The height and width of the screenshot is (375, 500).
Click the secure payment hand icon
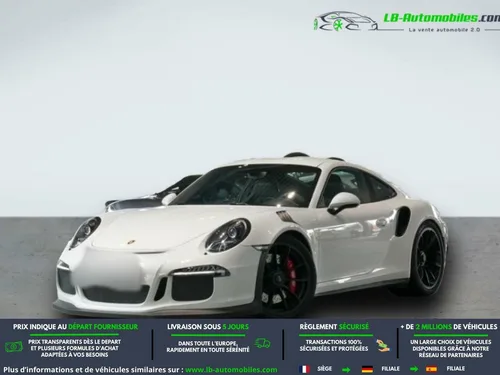[383, 345]
